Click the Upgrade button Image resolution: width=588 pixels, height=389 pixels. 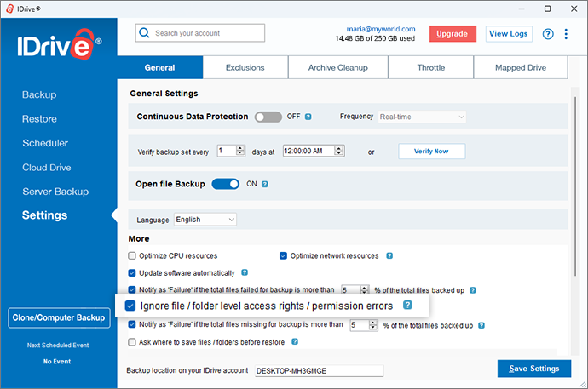point(453,34)
